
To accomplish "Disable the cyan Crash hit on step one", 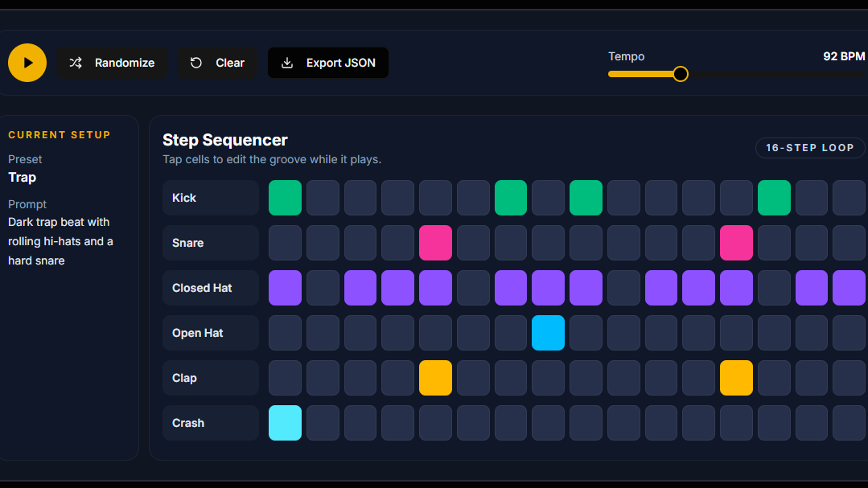I will [x=285, y=422].
